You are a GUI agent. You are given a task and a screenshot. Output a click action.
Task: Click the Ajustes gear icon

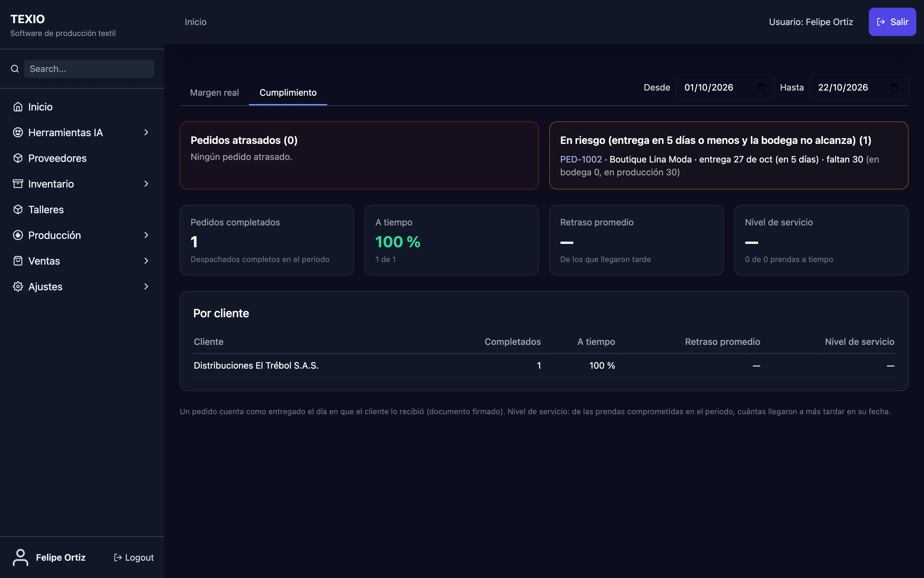tap(18, 286)
